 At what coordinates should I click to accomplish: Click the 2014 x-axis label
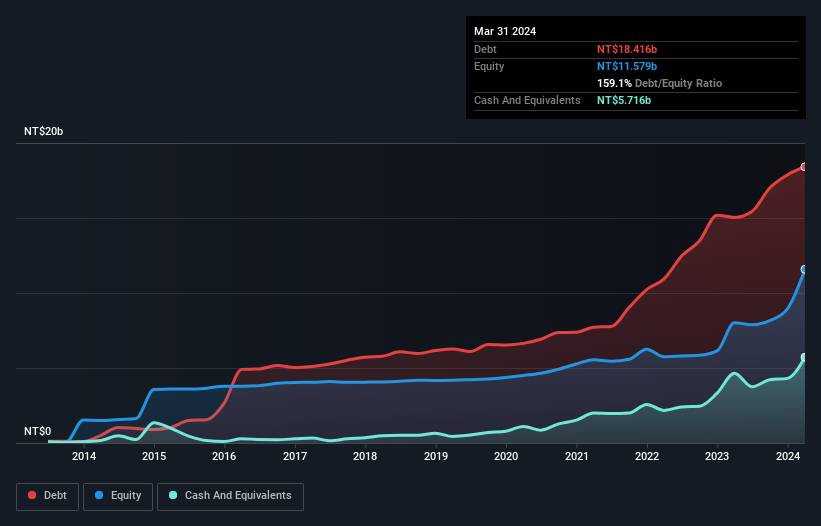(x=84, y=456)
